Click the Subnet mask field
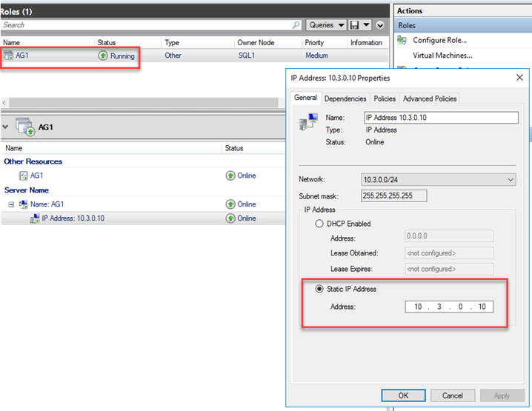 (x=393, y=196)
